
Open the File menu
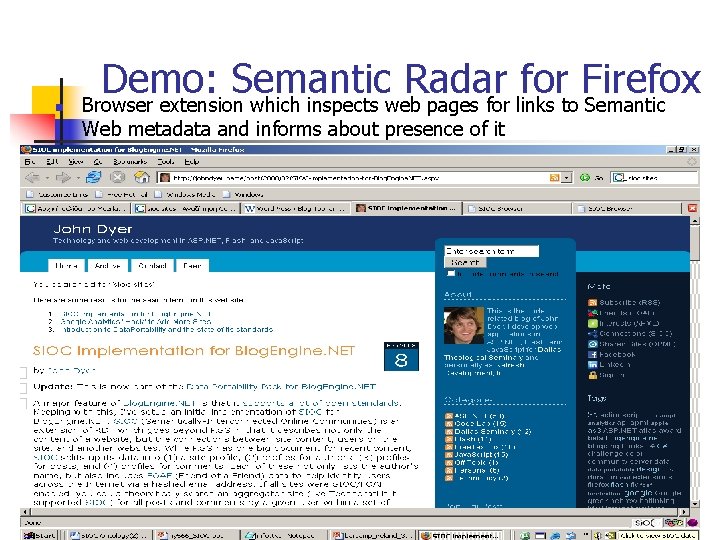pos(30,162)
